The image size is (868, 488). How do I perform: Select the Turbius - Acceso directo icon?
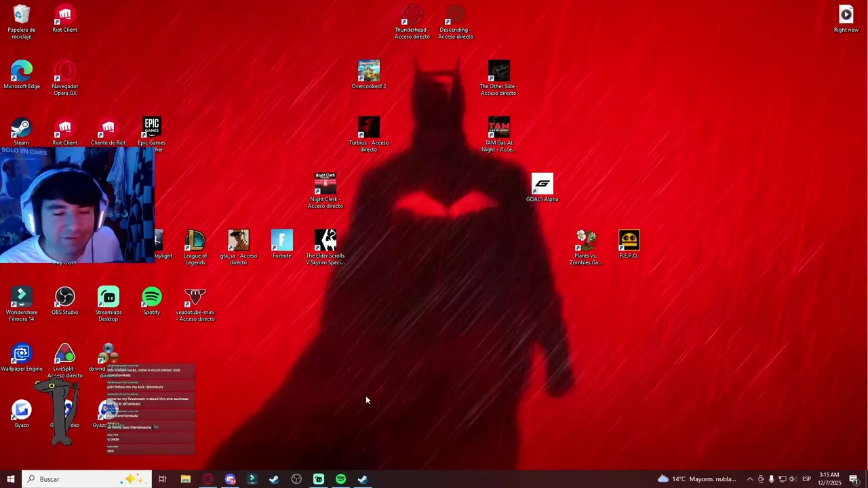coord(369,134)
